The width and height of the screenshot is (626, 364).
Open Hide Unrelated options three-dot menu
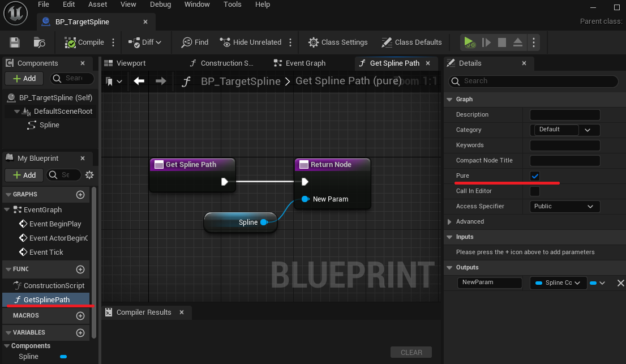290,42
